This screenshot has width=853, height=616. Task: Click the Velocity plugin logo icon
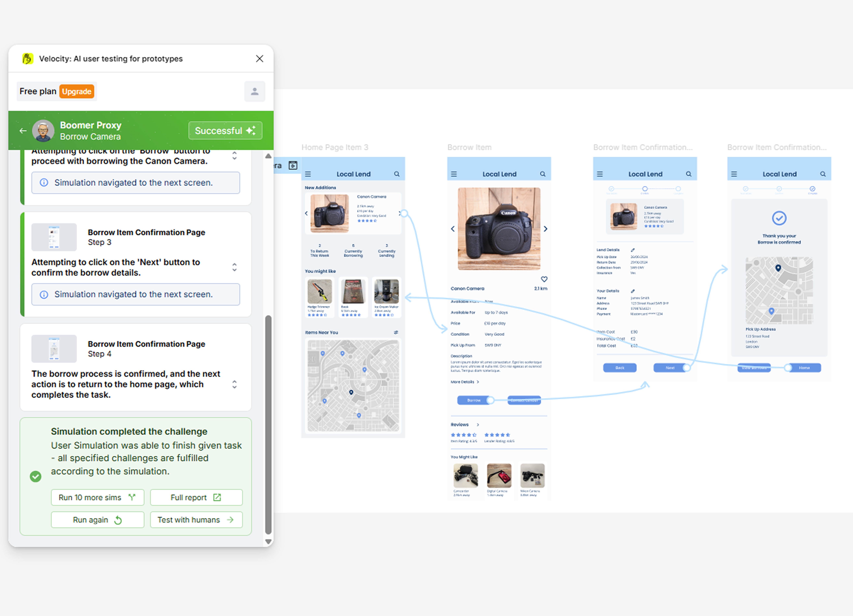coord(27,59)
